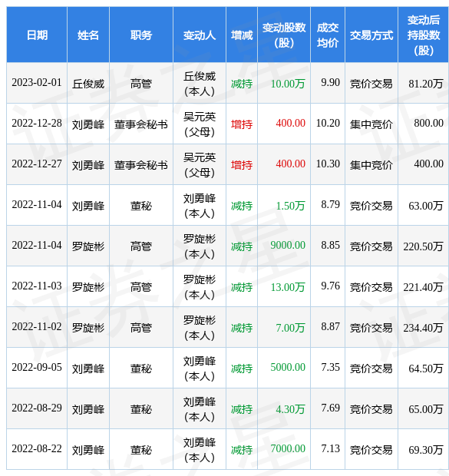Viewport: 449px width, 476px height.
Task: Select the date 2022-08-22
Action: click(x=37, y=448)
